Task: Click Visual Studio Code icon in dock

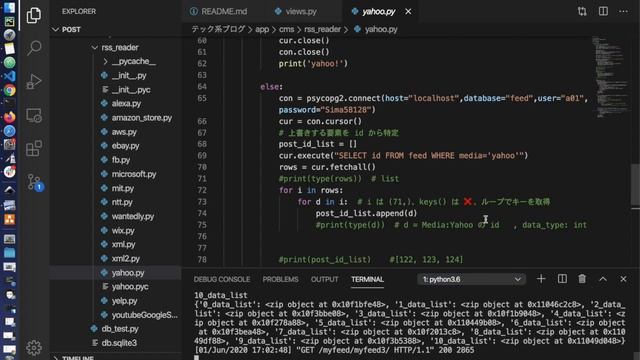Action: pyautogui.click(x=9, y=76)
